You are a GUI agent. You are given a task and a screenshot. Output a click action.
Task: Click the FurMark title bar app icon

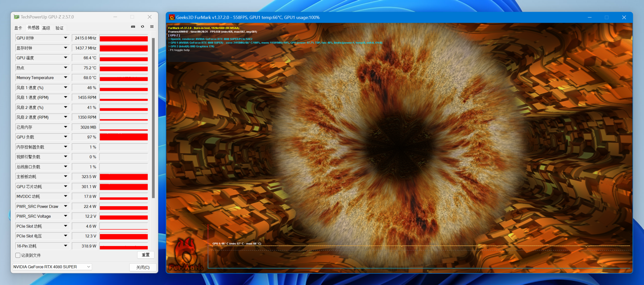(x=171, y=17)
